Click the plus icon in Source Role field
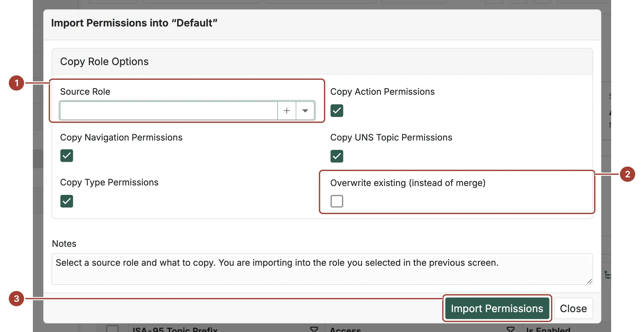 (x=287, y=111)
